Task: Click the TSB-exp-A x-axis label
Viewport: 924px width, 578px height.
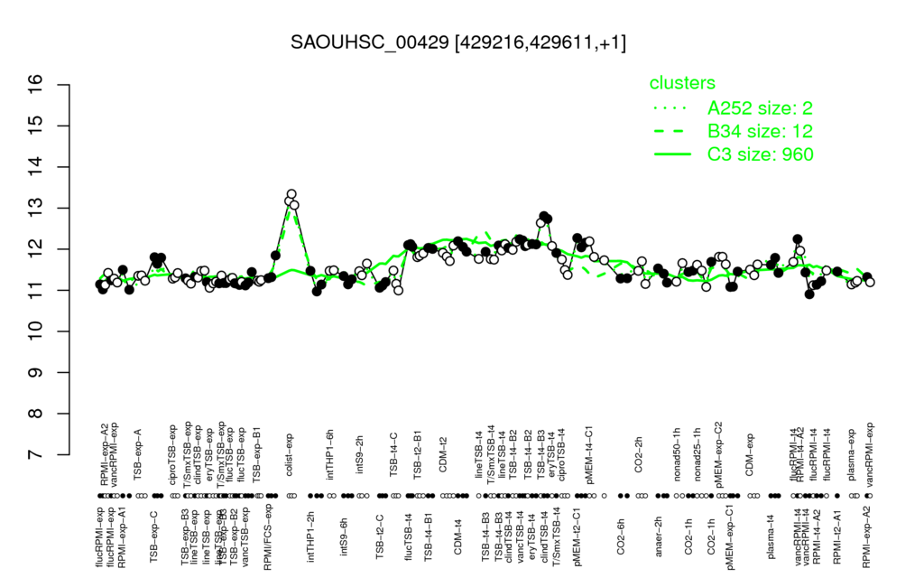Action: 138,453
